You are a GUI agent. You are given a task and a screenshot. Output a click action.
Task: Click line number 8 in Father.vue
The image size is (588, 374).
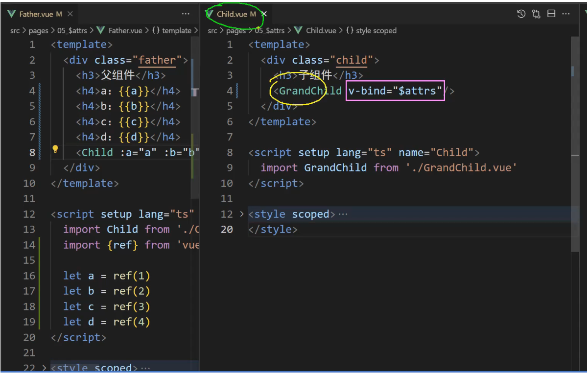[32, 152]
